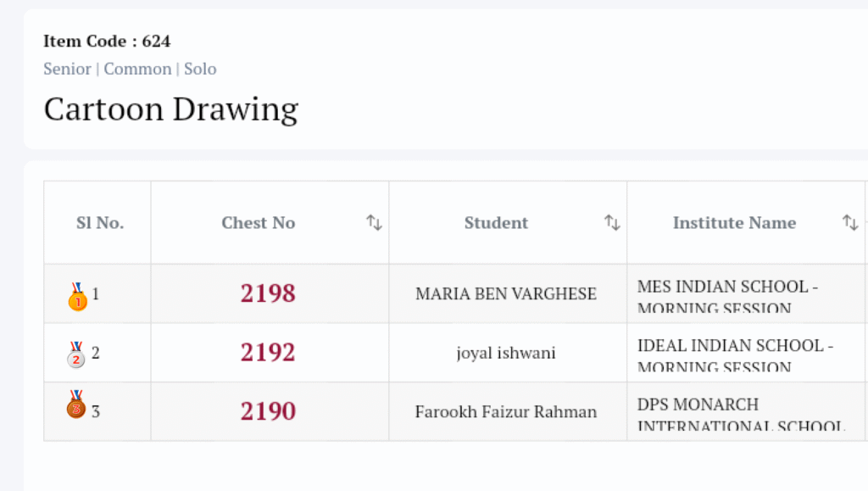
Task: Click the Institute Name header label
Action: tap(734, 223)
